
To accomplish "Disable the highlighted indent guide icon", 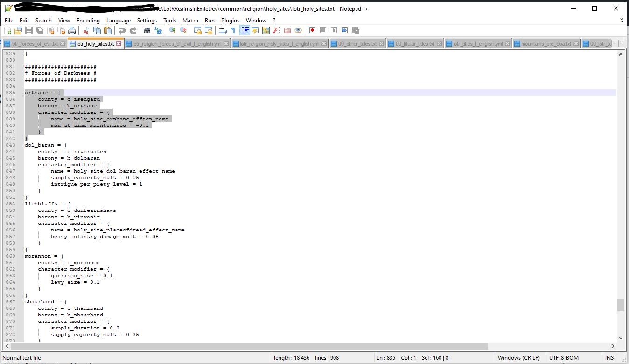I will [x=245, y=30].
